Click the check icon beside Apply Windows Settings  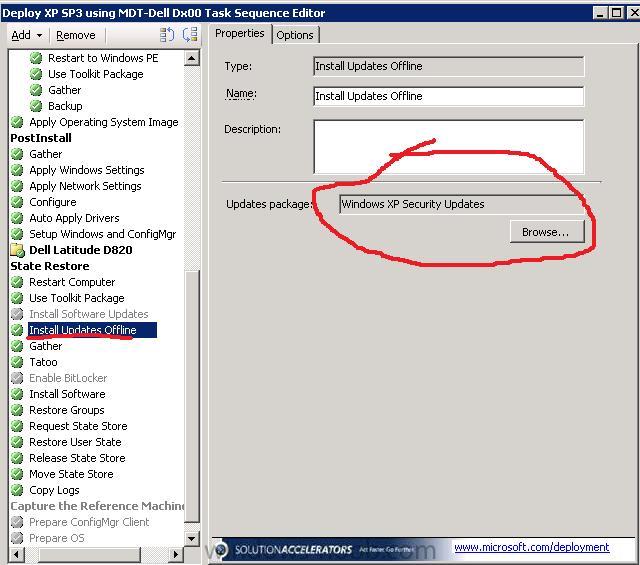17,170
